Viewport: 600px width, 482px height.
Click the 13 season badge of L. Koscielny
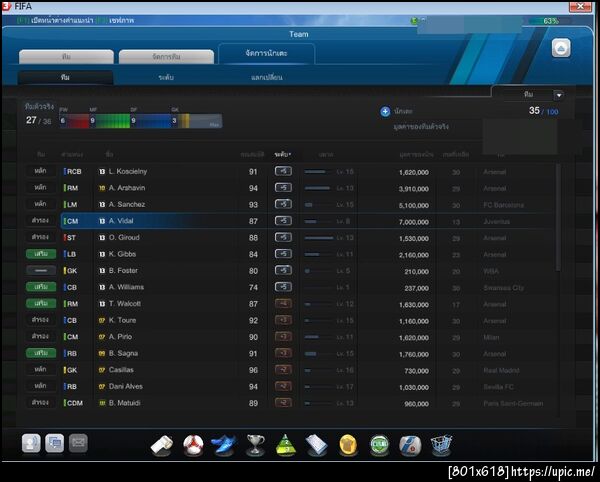(x=102, y=171)
